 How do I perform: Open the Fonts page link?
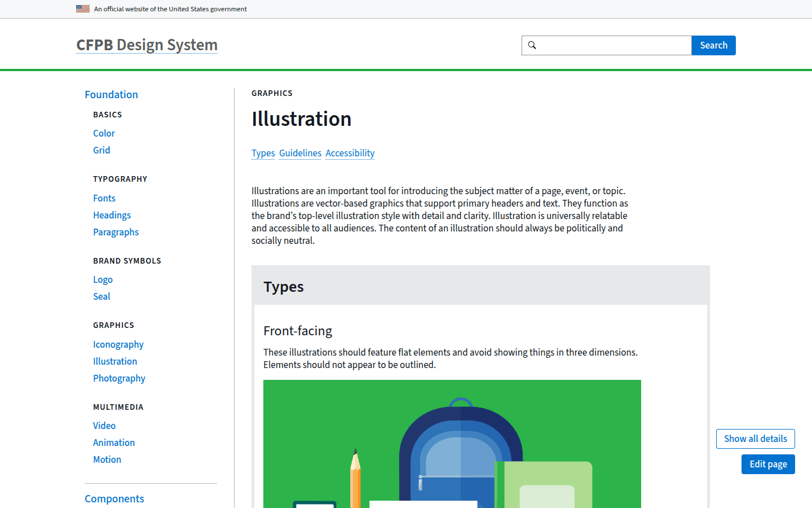pos(104,198)
